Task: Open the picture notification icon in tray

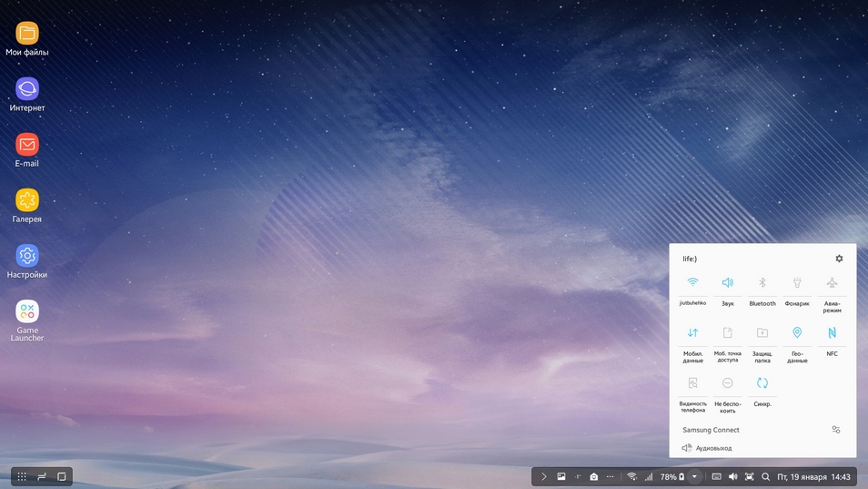Action: (x=560, y=476)
